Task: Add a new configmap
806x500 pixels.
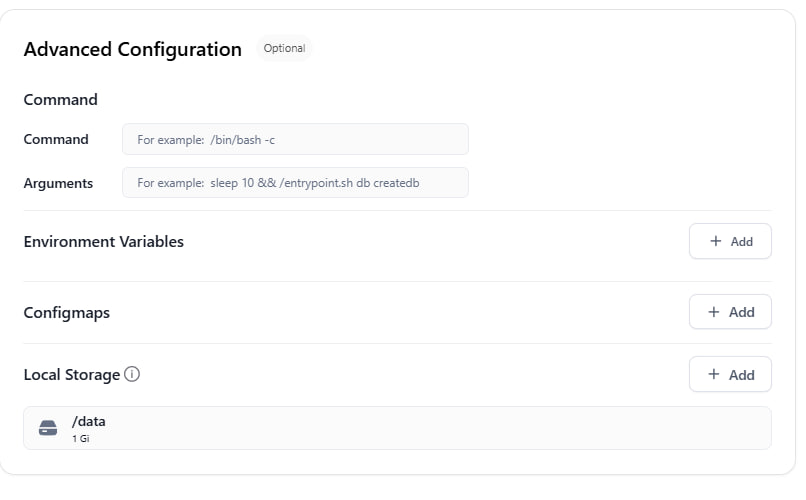Action: point(730,312)
